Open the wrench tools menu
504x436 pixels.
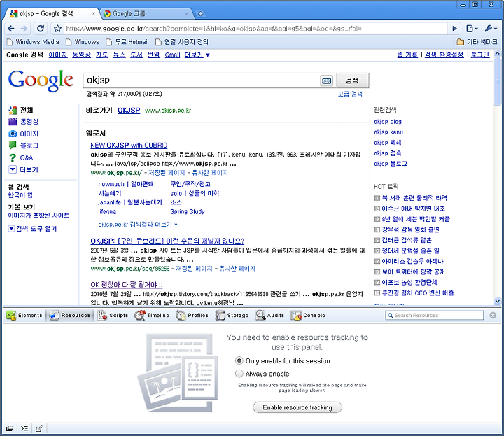pos(491,29)
